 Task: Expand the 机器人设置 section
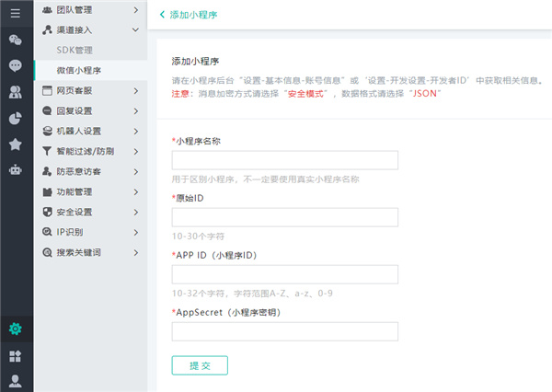(89, 131)
